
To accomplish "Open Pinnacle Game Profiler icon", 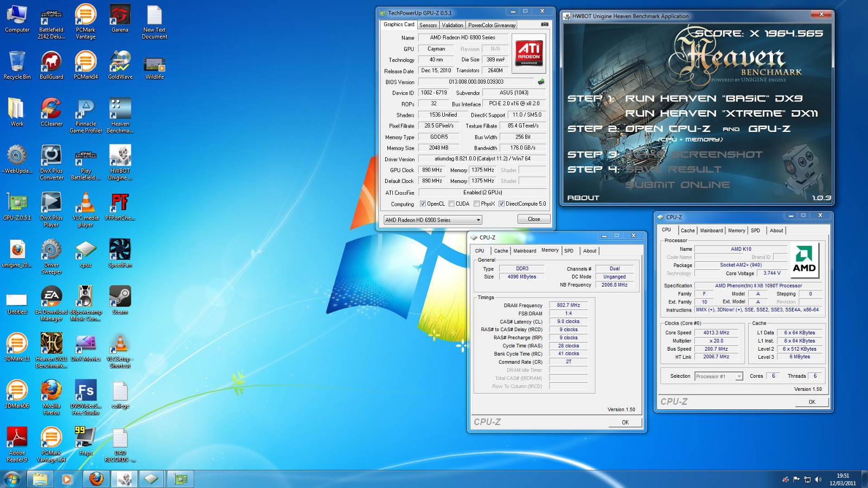I will (85, 116).
